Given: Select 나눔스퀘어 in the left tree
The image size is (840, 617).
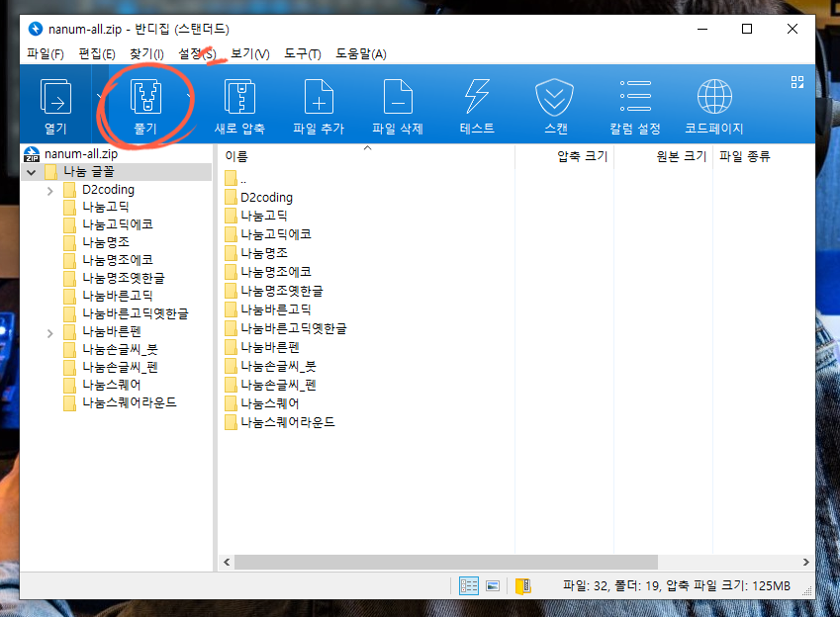Looking at the screenshot, I should [112, 385].
